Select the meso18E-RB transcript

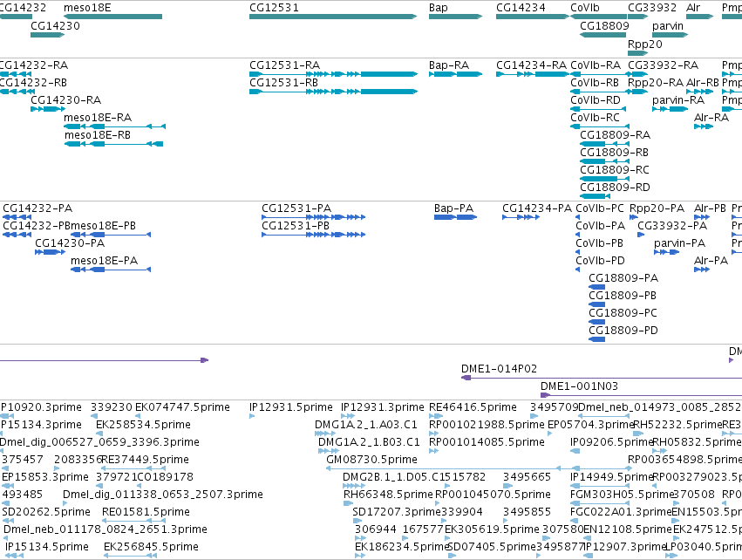pyautogui.click(x=113, y=144)
